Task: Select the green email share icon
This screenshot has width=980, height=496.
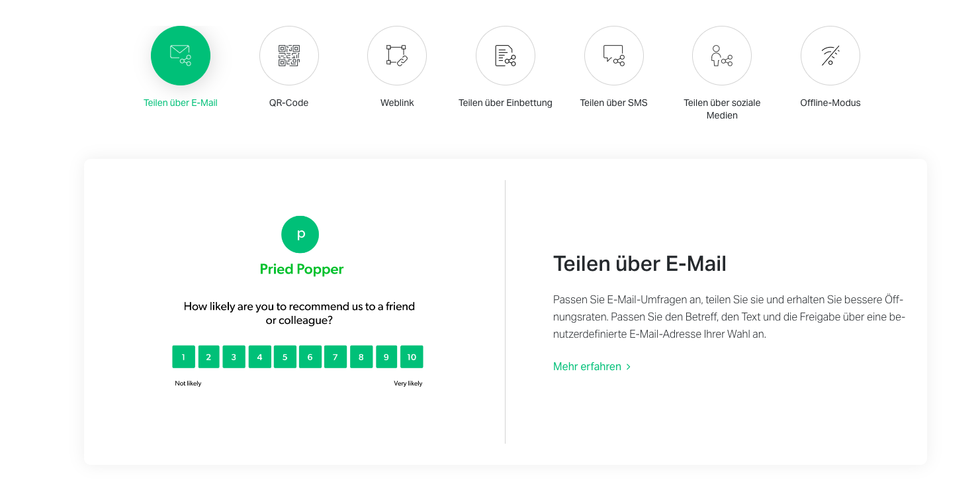Action: click(181, 56)
